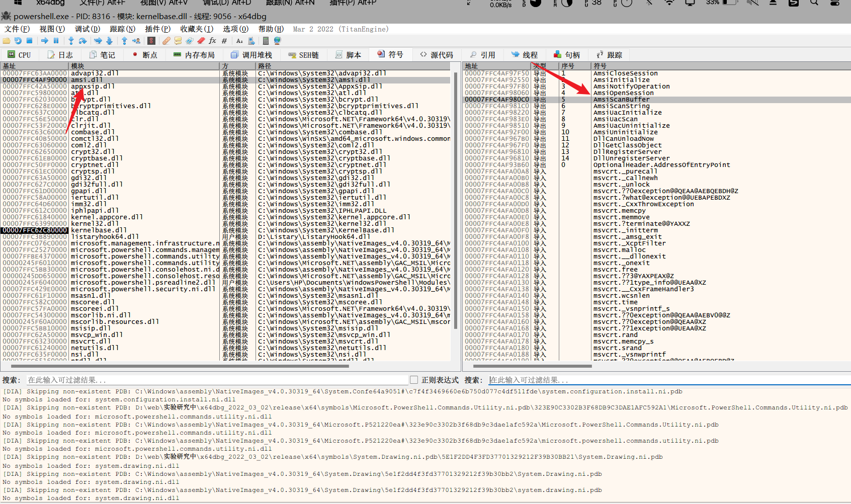Click the Open file folder icon
The image size is (851, 504).
[6, 41]
